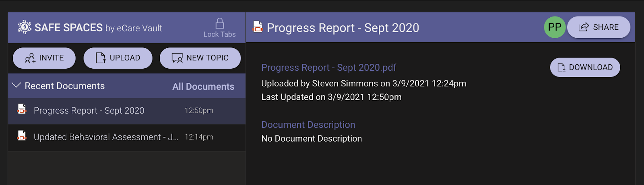
Task: Click PDF icon beside Progress Report list item
Action: click(x=22, y=109)
